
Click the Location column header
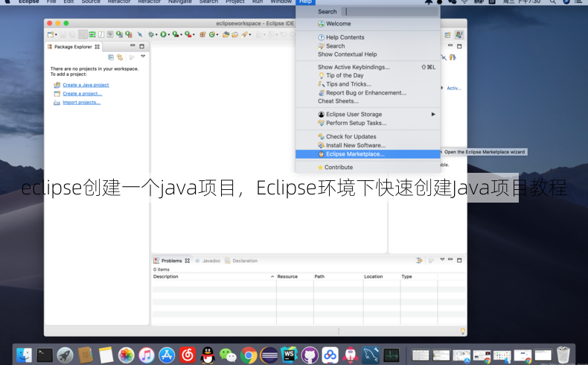381,276
